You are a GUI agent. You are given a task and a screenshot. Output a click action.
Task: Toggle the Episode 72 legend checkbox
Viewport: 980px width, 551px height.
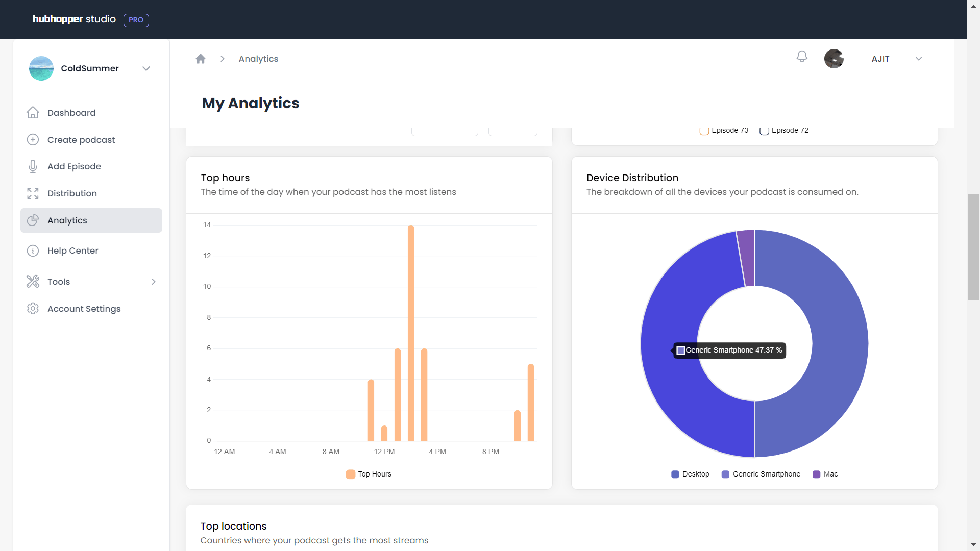click(764, 131)
